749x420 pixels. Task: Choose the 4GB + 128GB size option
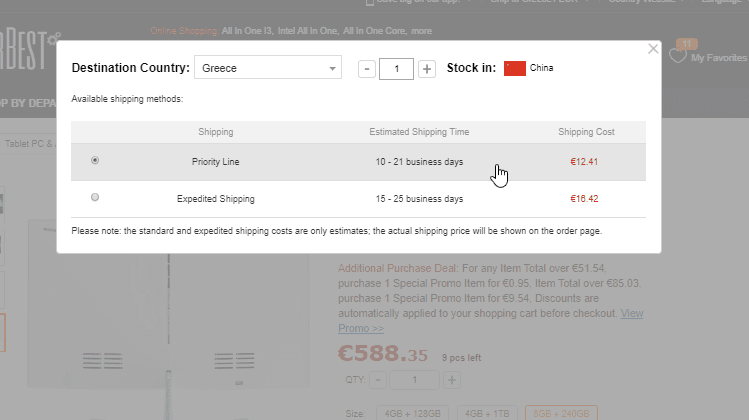tap(411, 413)
